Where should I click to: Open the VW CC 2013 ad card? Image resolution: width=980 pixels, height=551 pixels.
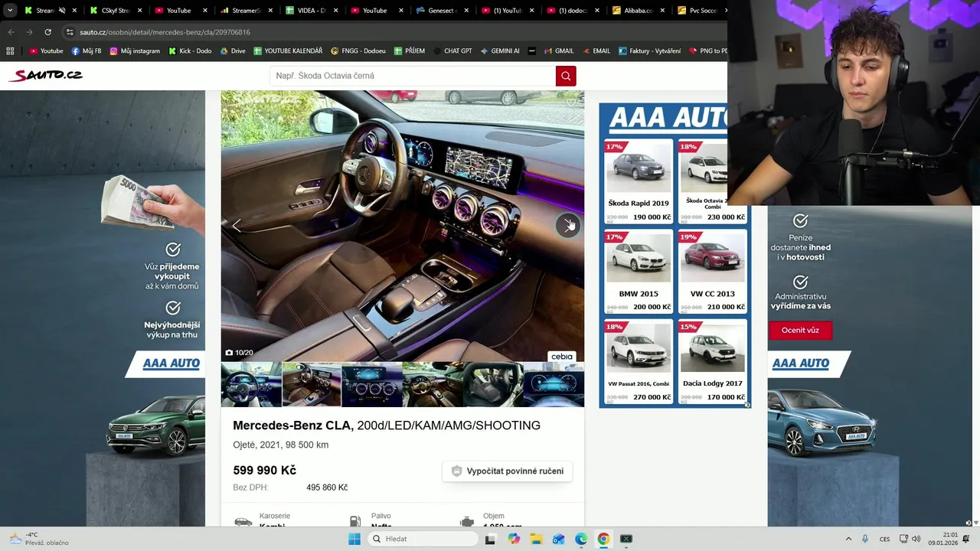pos(712,272)
